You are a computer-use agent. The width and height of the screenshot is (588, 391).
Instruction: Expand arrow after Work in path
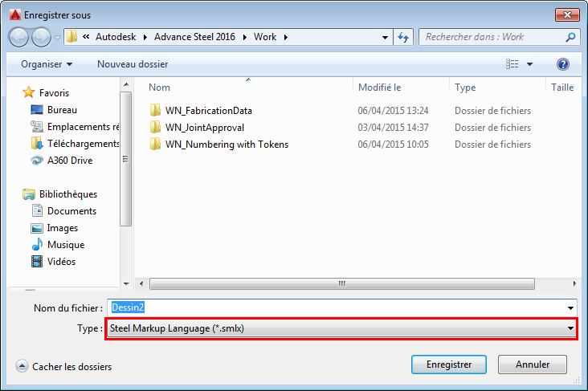(286, 37)
